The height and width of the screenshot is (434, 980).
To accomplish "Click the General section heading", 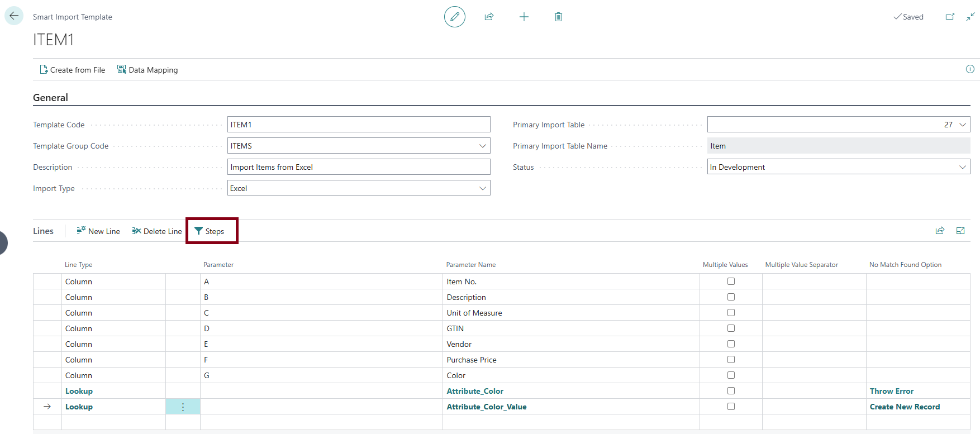I will 50,98.
